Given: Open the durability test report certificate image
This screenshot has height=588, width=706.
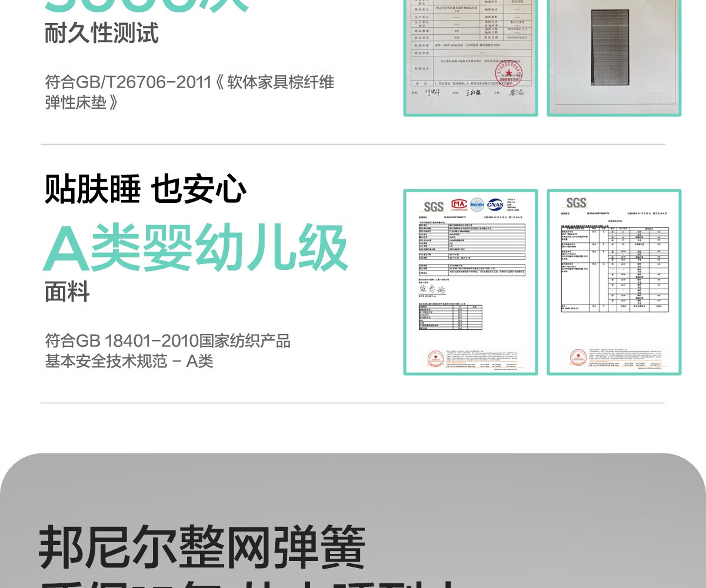Looking at the screenshot, I should [x=471, y=58].
